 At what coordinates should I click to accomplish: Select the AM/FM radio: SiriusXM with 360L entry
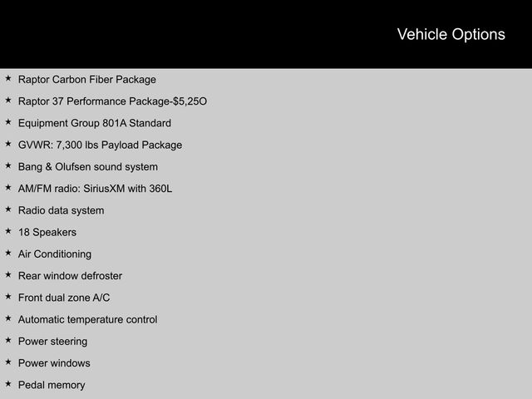(x=95, y=189)
